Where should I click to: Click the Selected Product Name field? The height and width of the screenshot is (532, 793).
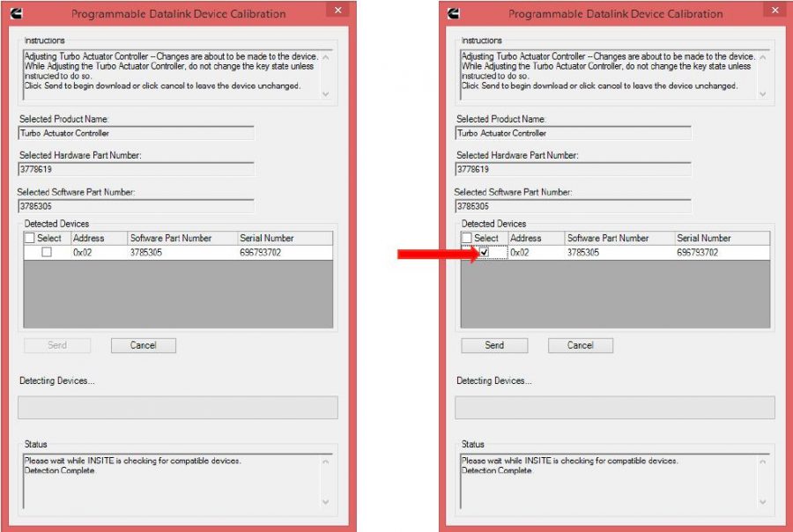coord(132,133)
